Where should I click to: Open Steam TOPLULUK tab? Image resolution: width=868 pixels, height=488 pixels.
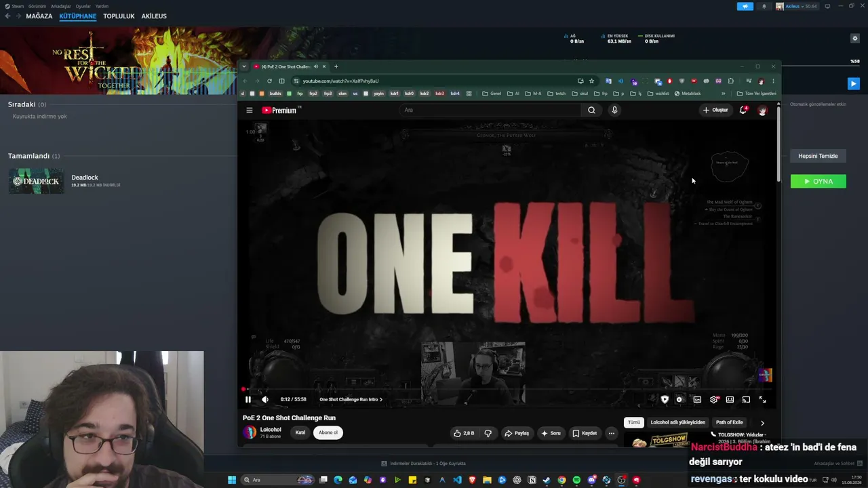tap(119, 16)
